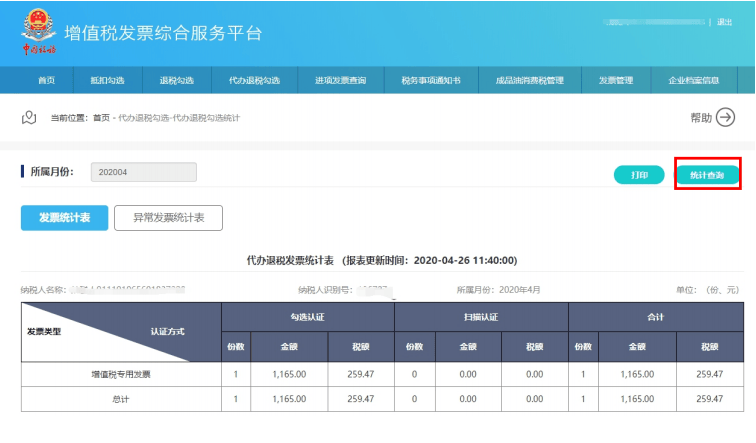Switch to the 发票统计表 tab
The width and height of the screenshot is (756, 443).
[x=64, y=218]
